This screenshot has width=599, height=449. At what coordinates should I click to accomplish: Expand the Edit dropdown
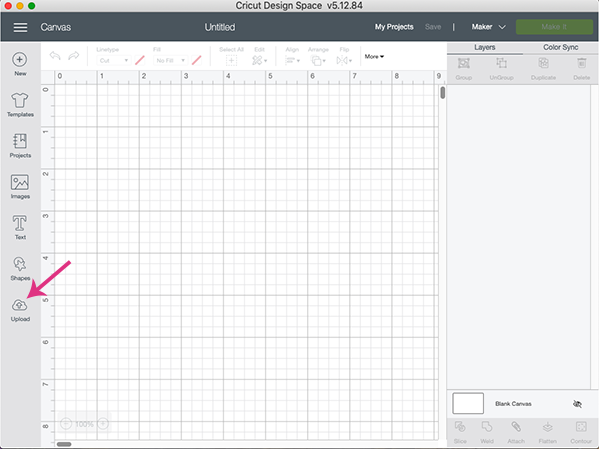[x=259, y=60]
